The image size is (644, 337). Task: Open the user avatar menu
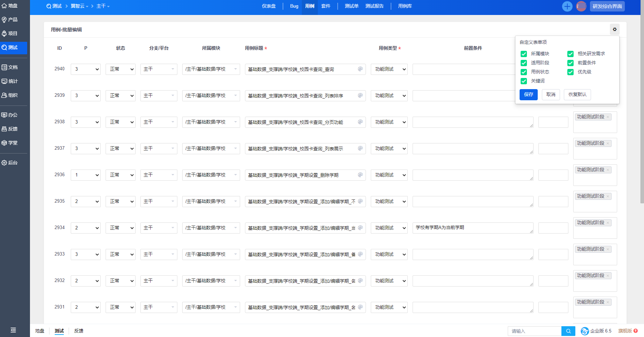pyautogui.click(x=581, y=6)
